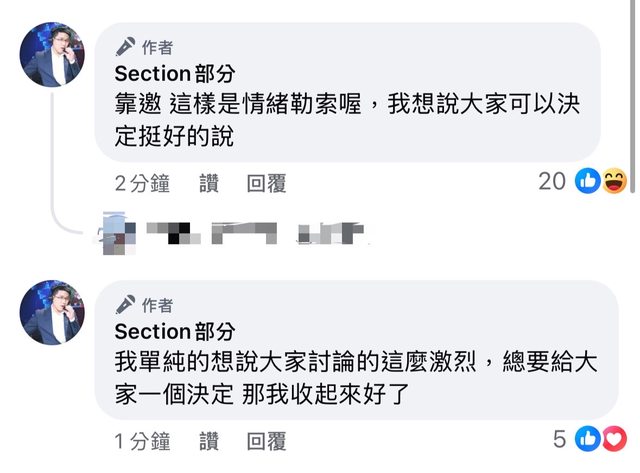Open the reaction count showing 20
The image size is (640, 473).
[x=552, y=181]
